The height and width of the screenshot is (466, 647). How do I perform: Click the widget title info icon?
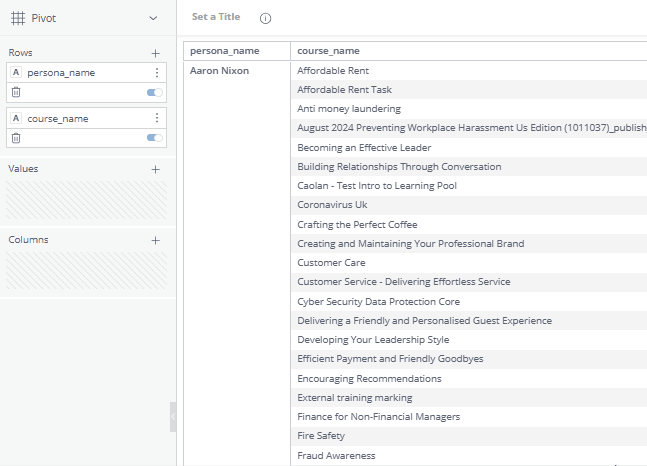point(265,19)
